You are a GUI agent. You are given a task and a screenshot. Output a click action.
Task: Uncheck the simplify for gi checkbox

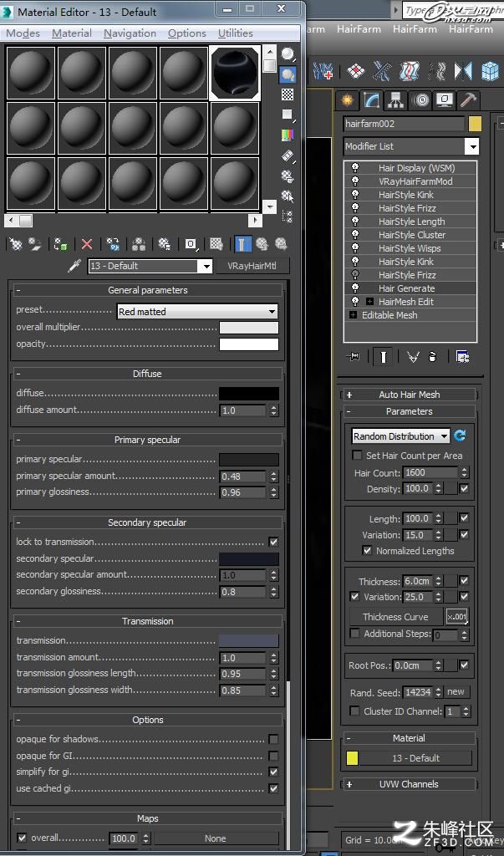pyautogui.click(x=273, y=772)
